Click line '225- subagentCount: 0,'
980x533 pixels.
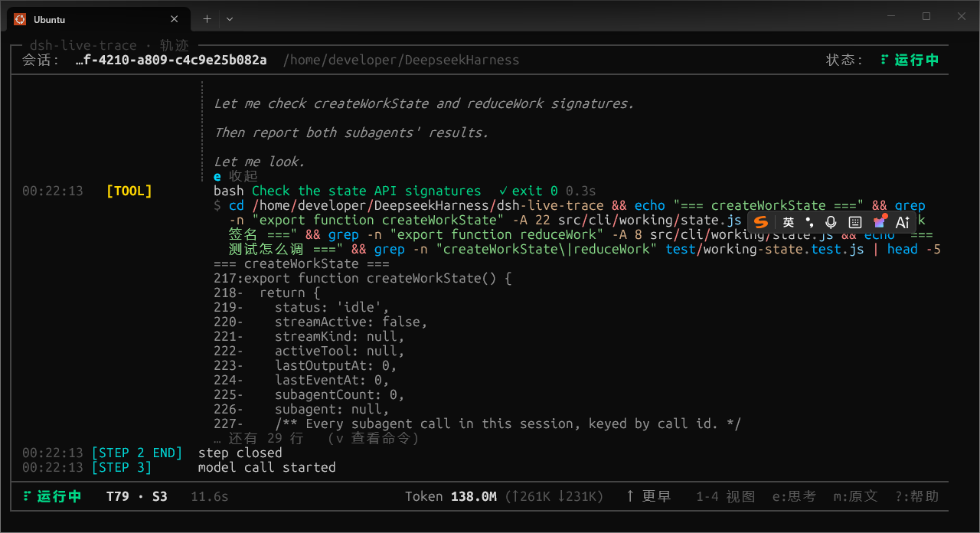(309, 394)
